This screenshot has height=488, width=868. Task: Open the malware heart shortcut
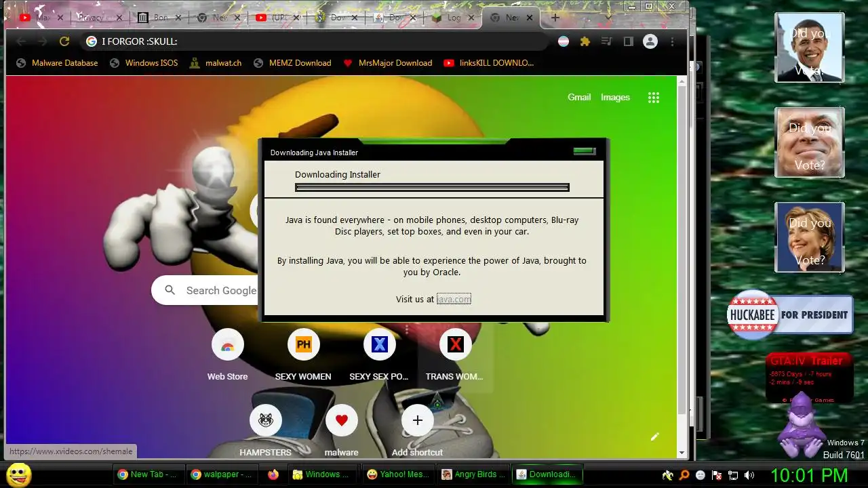pyautogui.click(x=342, y=430)
